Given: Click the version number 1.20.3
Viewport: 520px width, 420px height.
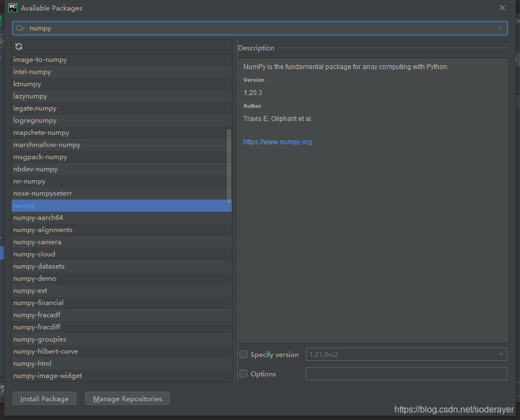Looking at the screenshot, I should 253,93.
